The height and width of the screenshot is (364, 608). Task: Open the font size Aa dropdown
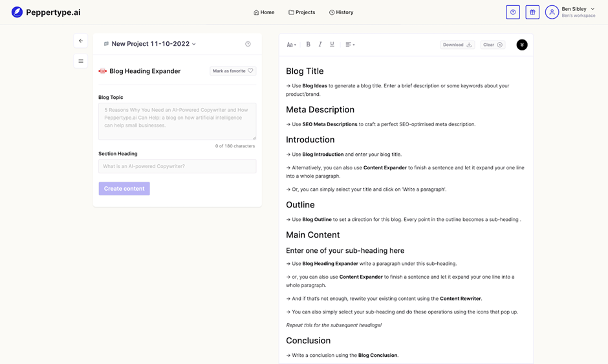click(x=291, y=45)
